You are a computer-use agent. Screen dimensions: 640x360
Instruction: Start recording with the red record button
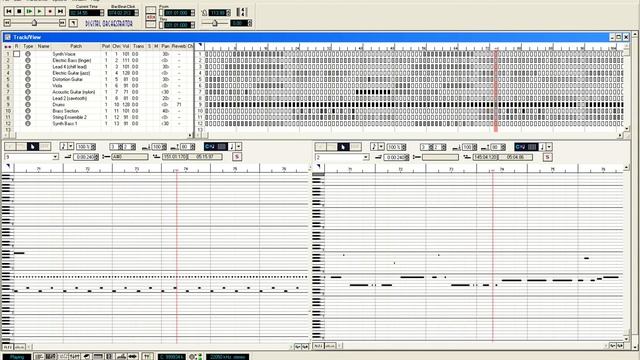[50, 11]
